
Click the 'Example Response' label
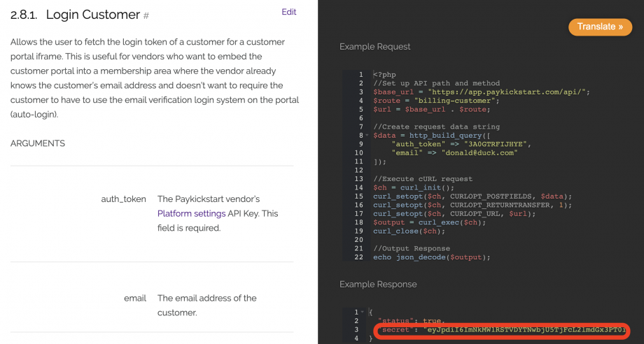point(378,285)
